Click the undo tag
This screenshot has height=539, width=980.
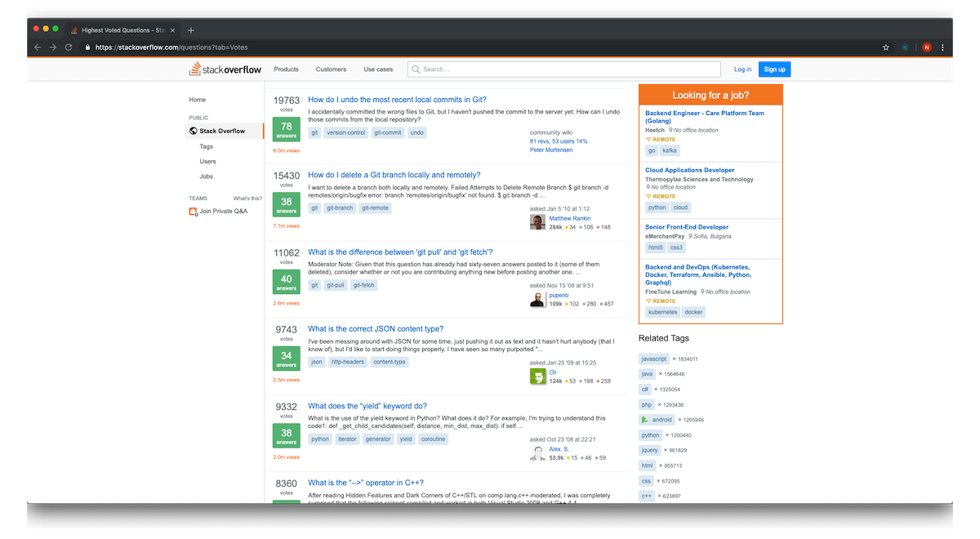[x=416, y=132]
